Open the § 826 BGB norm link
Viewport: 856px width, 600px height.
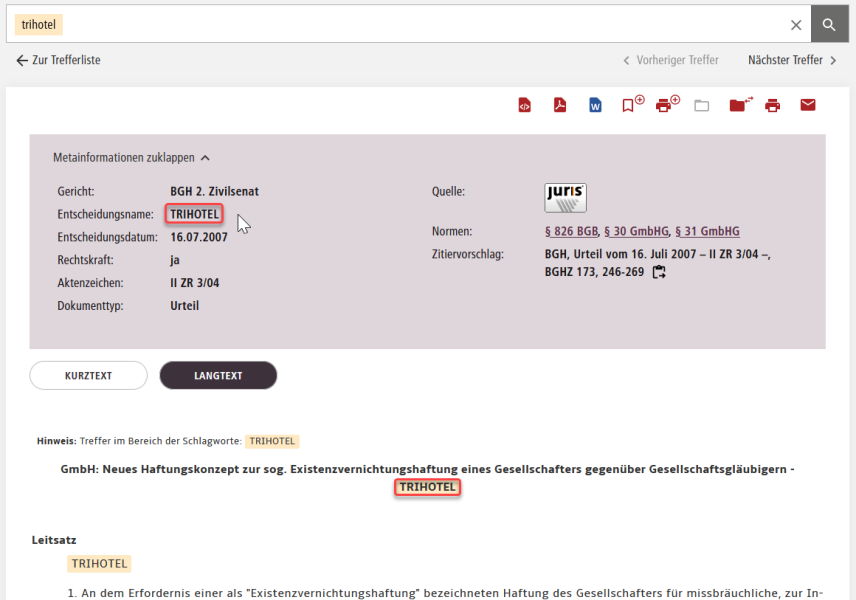pos(571,232)
